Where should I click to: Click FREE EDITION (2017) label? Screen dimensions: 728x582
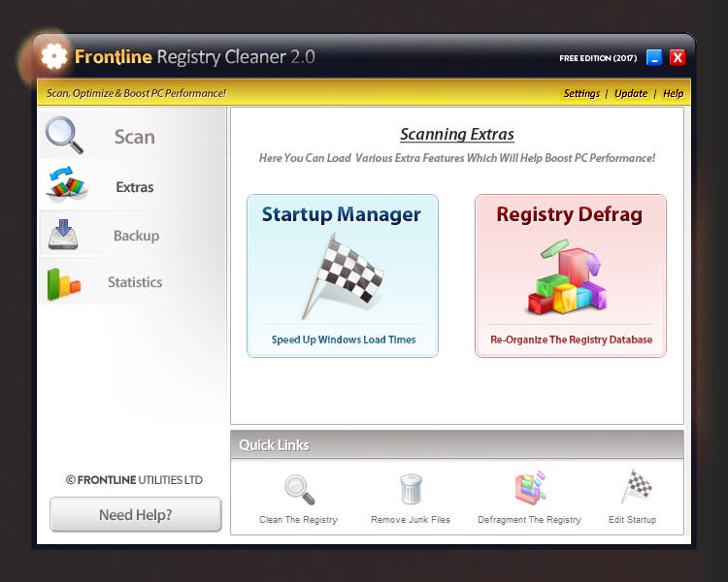598,58
